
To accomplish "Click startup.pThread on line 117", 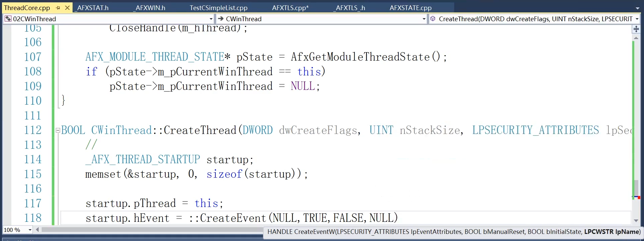I will (131, 203).
